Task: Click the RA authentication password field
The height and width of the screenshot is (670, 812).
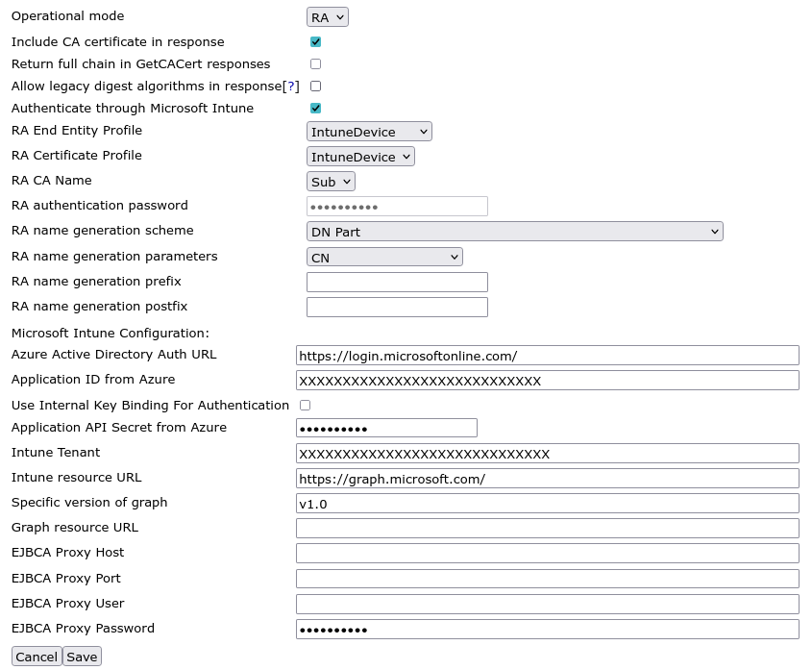Action: coord(397,206)
